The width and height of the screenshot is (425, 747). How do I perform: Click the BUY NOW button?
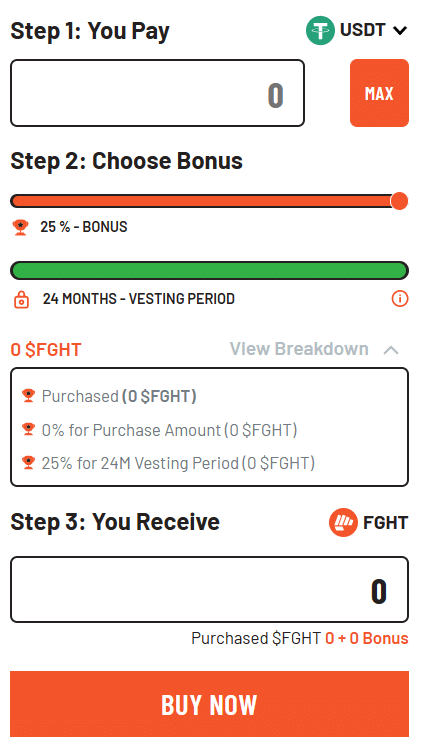click(209, 704)
